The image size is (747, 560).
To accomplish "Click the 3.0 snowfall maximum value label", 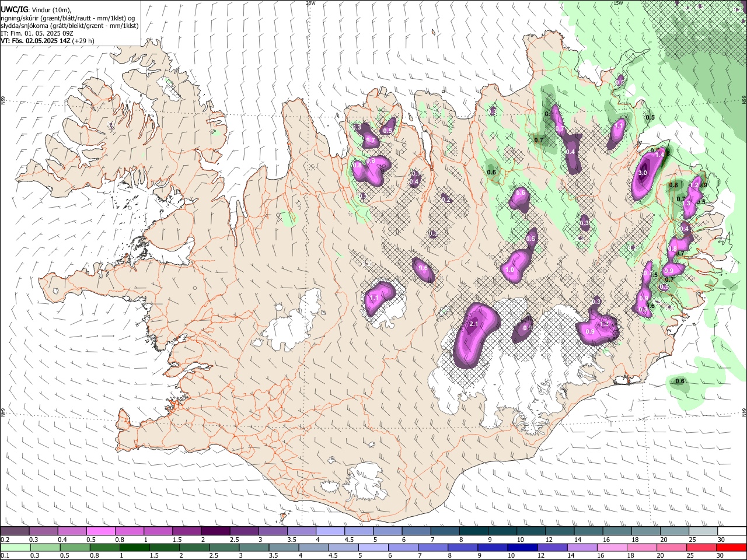I will point(643,173).
